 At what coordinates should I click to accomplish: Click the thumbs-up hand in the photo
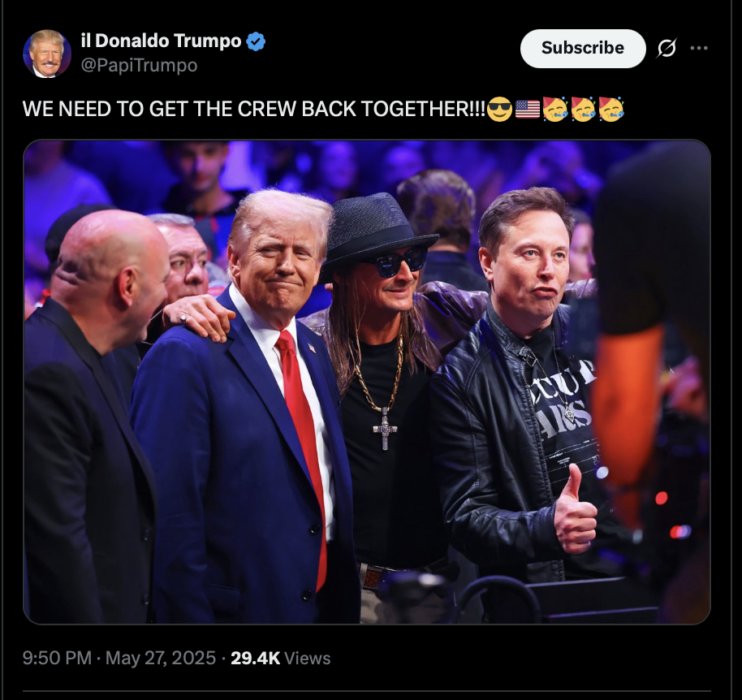[x=574, y=511]
